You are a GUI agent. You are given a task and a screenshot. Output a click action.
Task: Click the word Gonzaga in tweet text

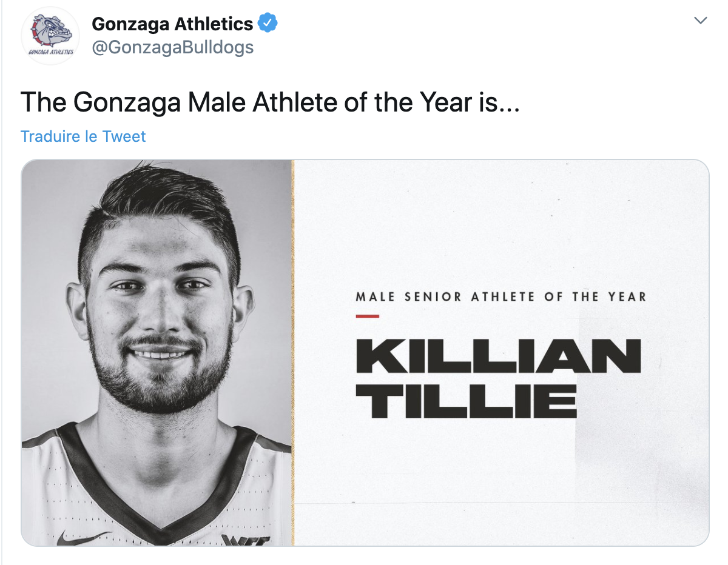click(127, 102)
